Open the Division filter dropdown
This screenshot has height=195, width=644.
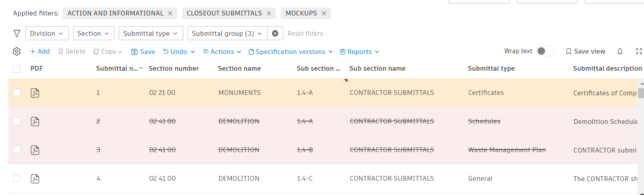[x=47, y=33]
